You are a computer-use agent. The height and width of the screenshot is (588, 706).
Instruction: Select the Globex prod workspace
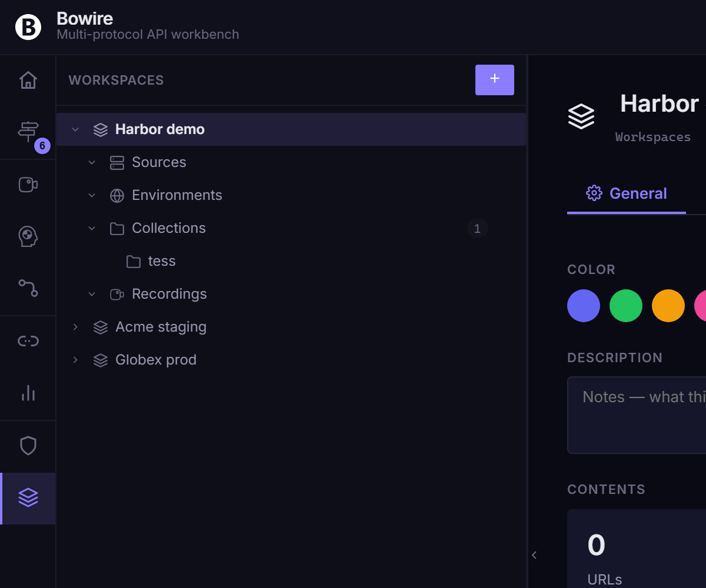291,360
